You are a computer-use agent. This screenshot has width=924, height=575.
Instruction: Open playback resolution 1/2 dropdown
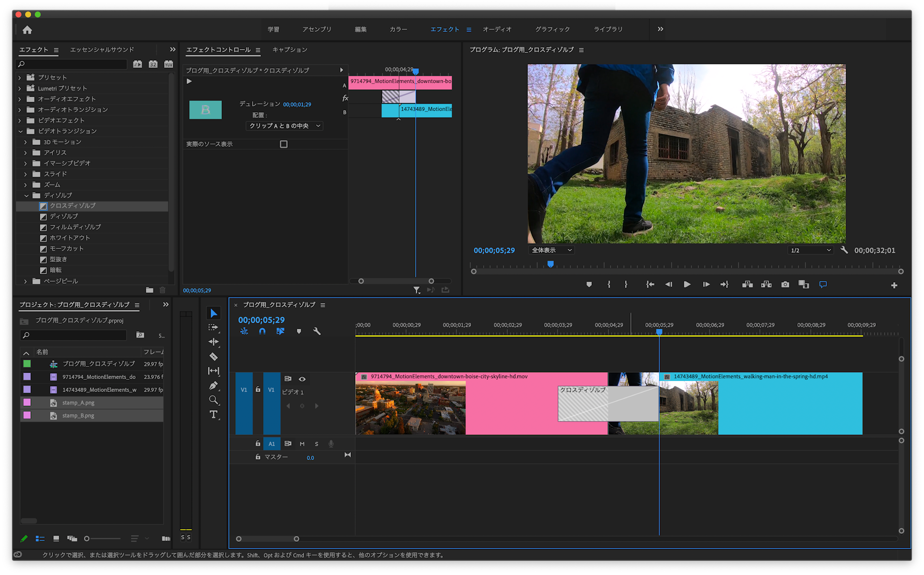811,250
